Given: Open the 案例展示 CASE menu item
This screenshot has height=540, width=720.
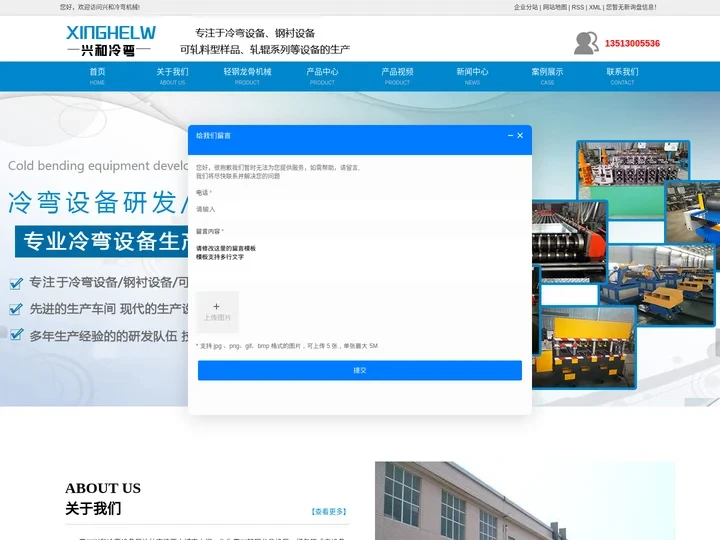Looking at the screenshot, I should click(547, 76).
